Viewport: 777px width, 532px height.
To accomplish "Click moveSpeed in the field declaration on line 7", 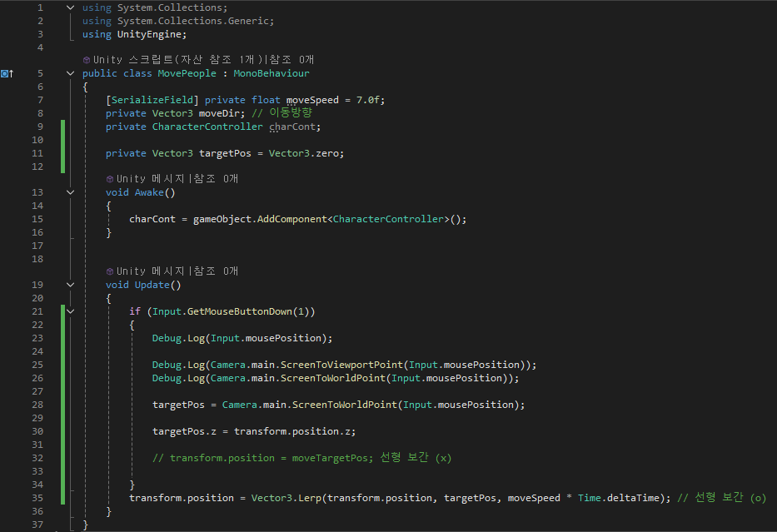I will tap(312, 100).
